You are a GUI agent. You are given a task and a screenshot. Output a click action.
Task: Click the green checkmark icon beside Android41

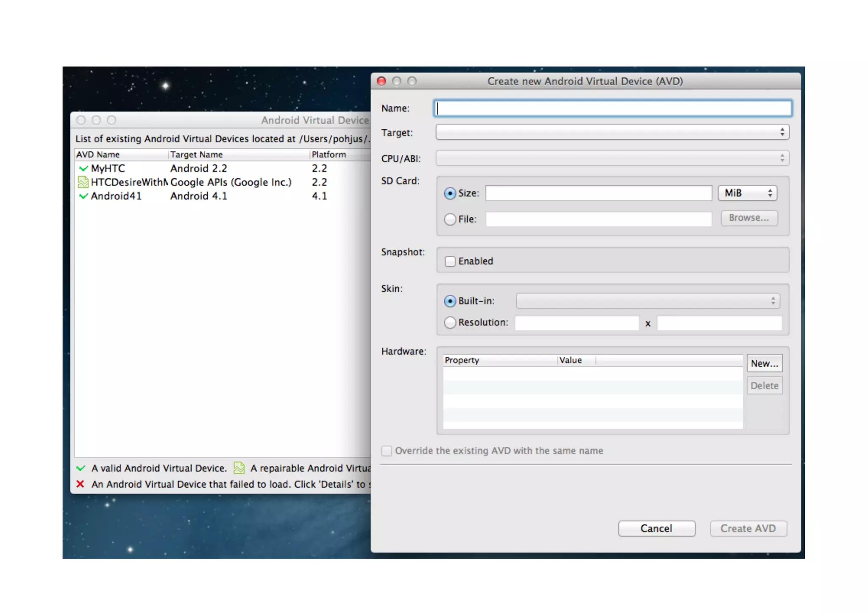pyautogui.click(x=83, y=196)
